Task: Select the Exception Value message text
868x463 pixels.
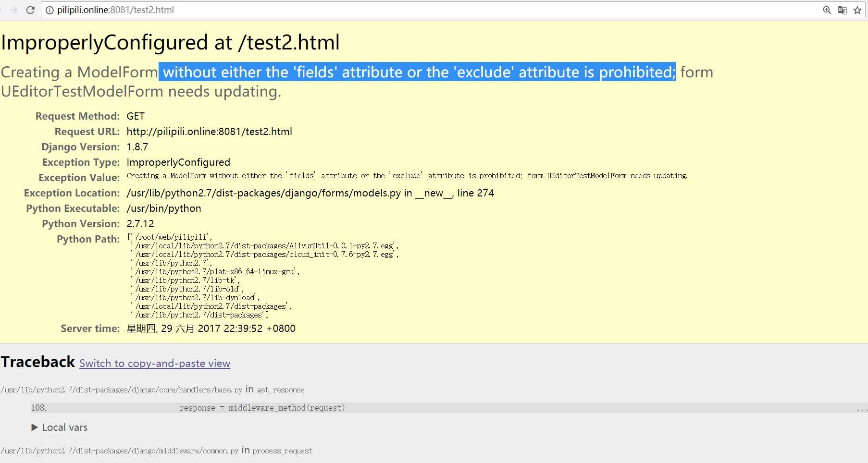Action: coord(407,176)
